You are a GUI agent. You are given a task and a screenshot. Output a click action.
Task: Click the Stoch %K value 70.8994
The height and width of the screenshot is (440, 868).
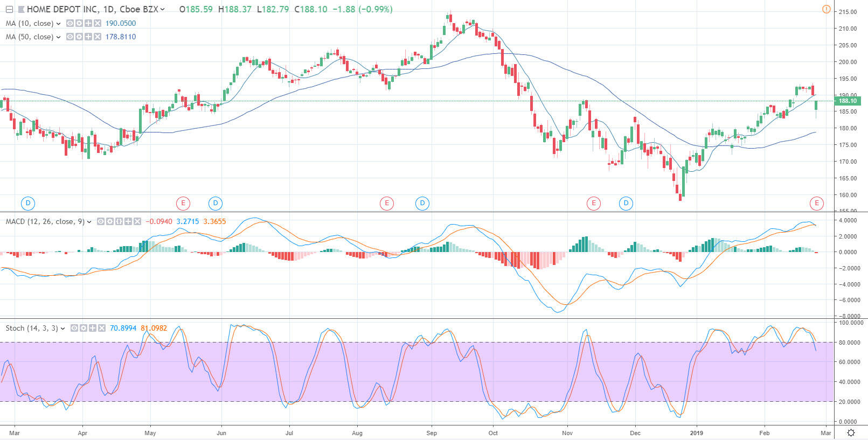coord(123,328)
